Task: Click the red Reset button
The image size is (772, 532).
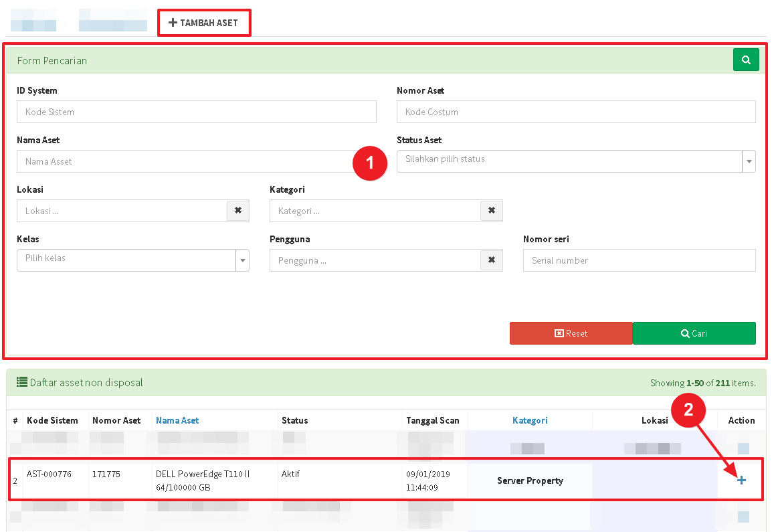Action: click(571, 333)
